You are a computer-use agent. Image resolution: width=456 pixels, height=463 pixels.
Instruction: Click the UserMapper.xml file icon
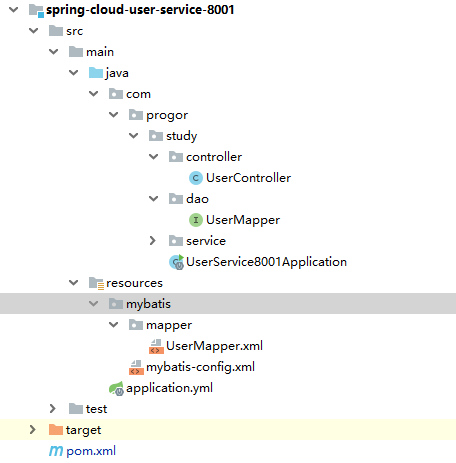(156, 346)
